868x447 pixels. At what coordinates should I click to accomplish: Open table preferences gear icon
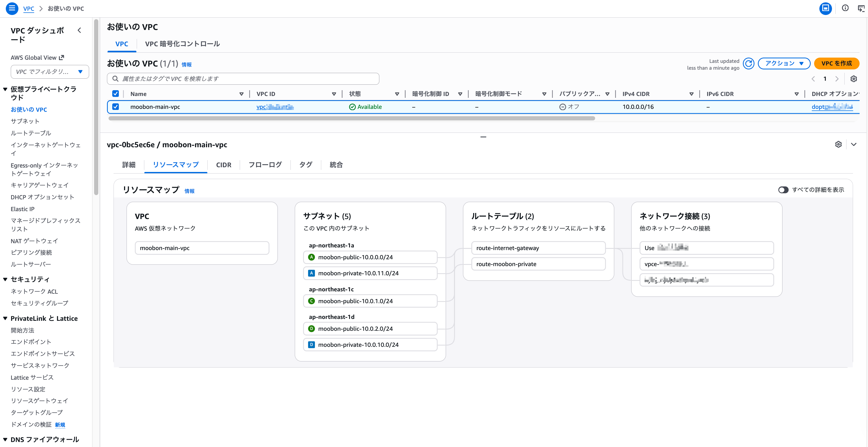pos(854,79)
